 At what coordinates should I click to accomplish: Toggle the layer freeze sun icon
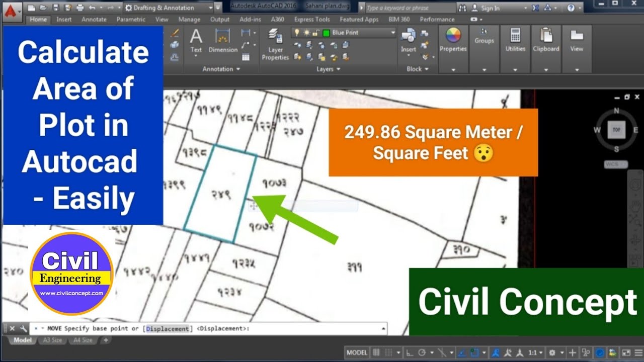[x=306, y=33]
